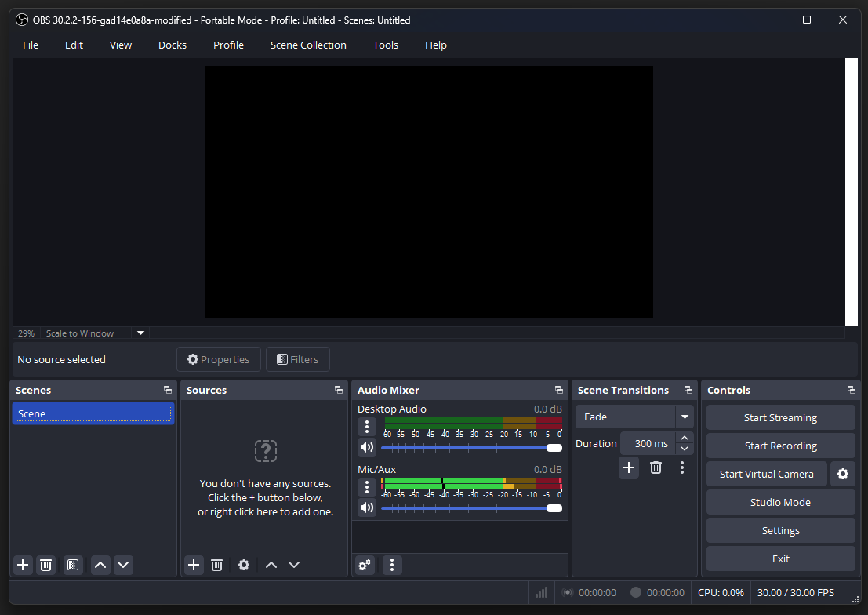The width and height of the screenshot is (868, 615).
Task: Open scene filters icon in Scenes panel
Action: [73, 565]
